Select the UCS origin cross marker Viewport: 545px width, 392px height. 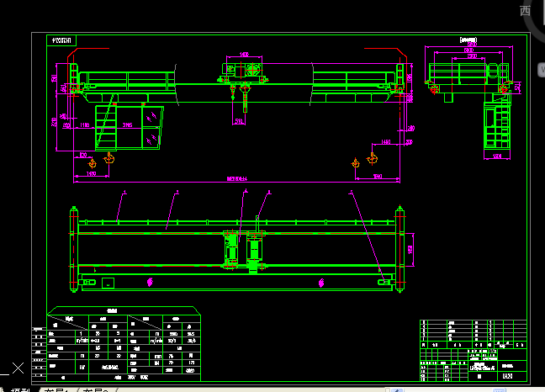point(18,368)
